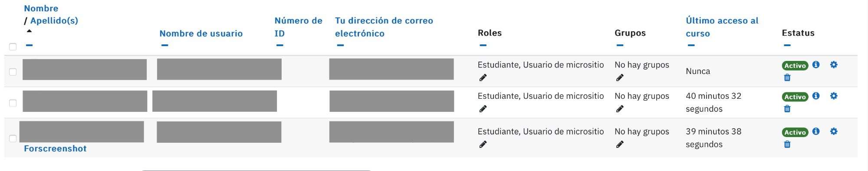Collapse the Grupos column
This screenshot has height=171, width=868.
pyautogui.click(x=620, y=45)
